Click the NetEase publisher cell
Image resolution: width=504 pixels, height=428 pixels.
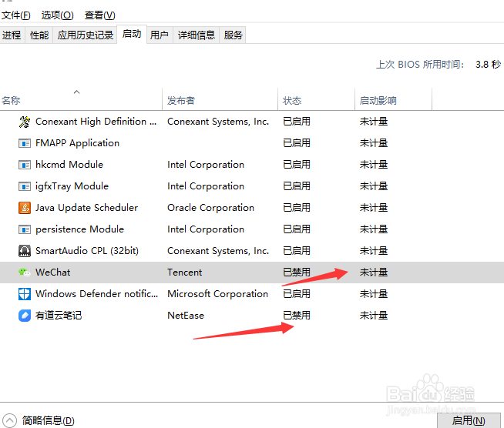(186, 316)
